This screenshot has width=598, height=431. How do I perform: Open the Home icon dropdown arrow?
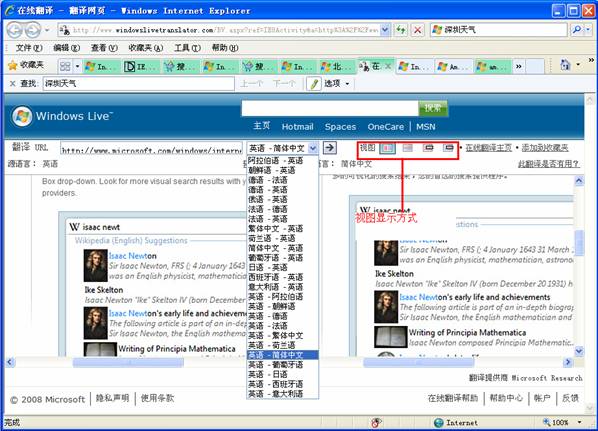pyautogui.click(x=578, y=65)
